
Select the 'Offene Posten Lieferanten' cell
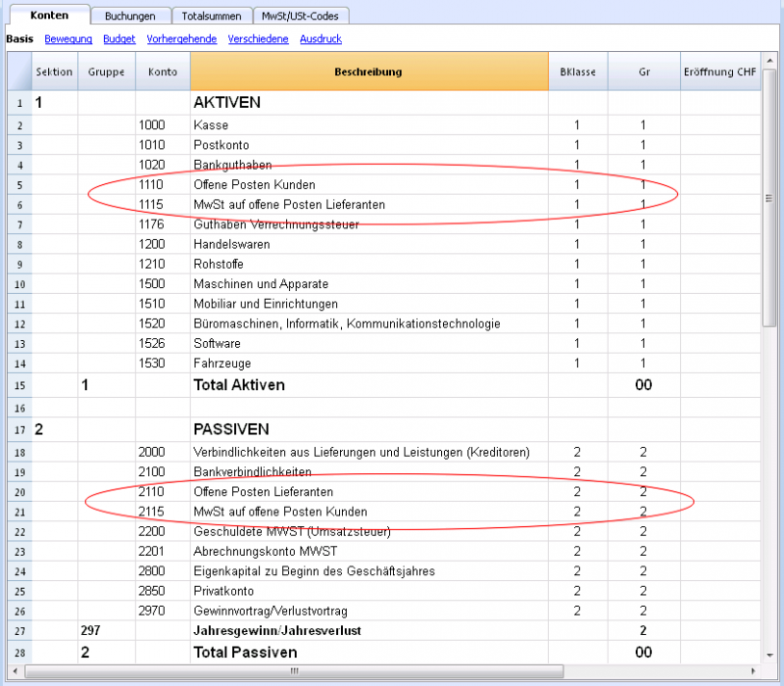[369, 492]
